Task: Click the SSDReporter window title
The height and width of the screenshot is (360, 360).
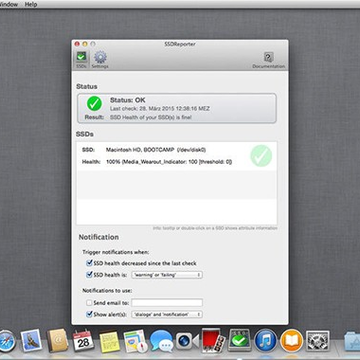Action: (180, 44)
